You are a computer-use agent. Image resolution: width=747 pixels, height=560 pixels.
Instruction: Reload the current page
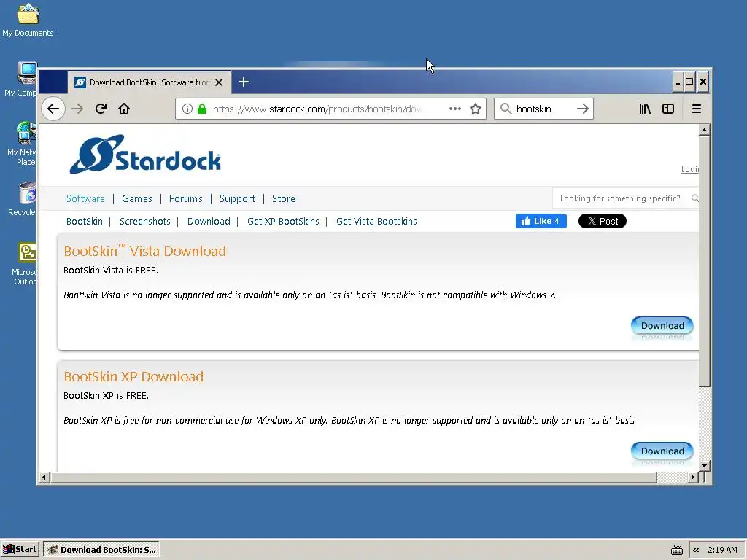[x=101, y=109]
